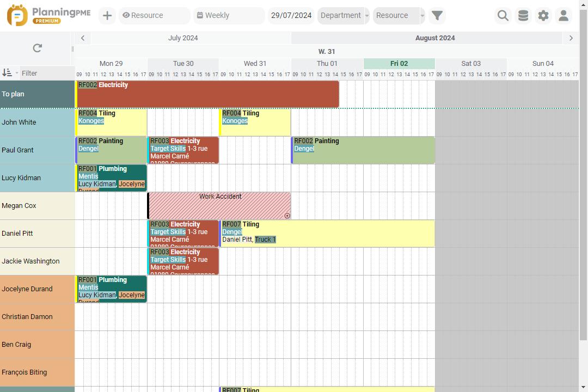This screenshot has width=588, height=392.
Task: Open John White's Wednesday RF004 Tiling task
Action: click(255, 122)
